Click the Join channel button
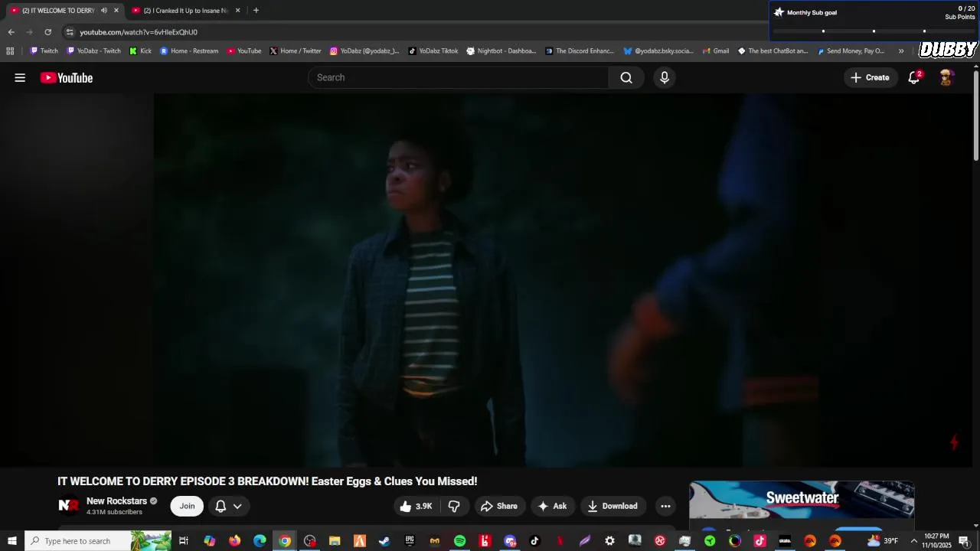The width and height of the screenshot is (980, 551). [187, 506]
